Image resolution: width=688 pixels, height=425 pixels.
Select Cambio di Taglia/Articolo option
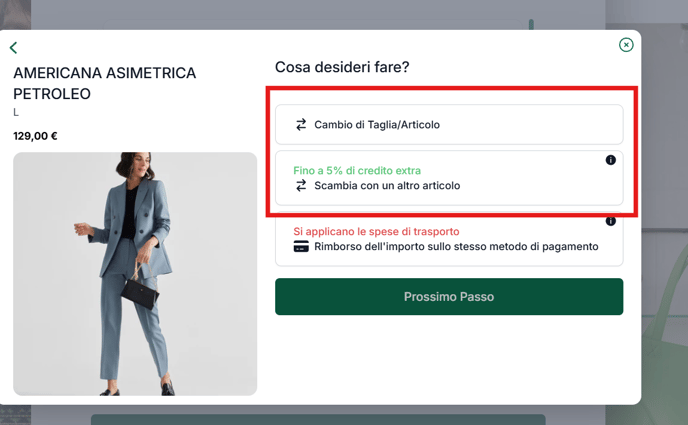449,125
